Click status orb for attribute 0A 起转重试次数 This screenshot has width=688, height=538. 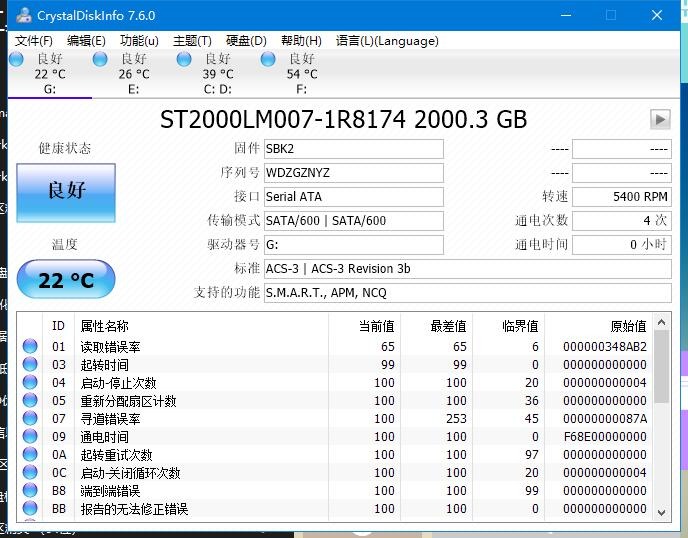point(30,454)
